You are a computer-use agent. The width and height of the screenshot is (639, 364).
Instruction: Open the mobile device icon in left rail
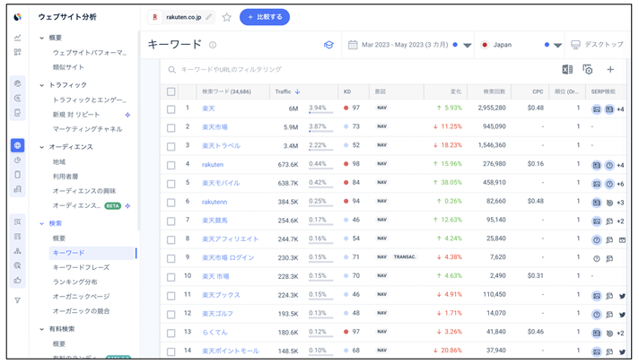pyautogui.click(x=18, y=175)
